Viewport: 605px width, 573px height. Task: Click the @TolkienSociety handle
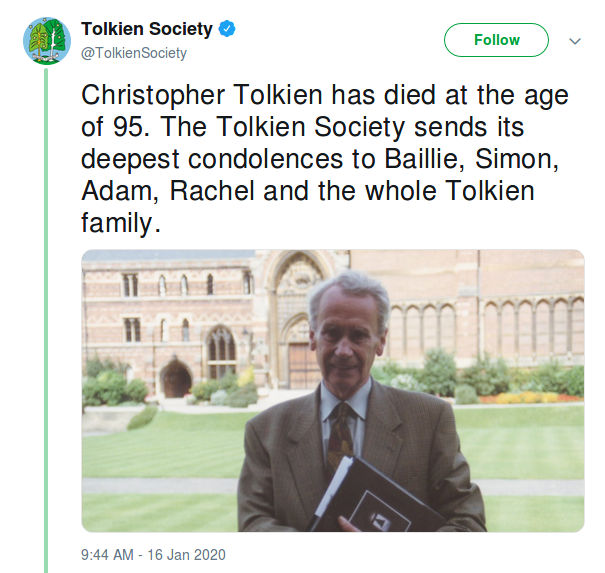134,53
